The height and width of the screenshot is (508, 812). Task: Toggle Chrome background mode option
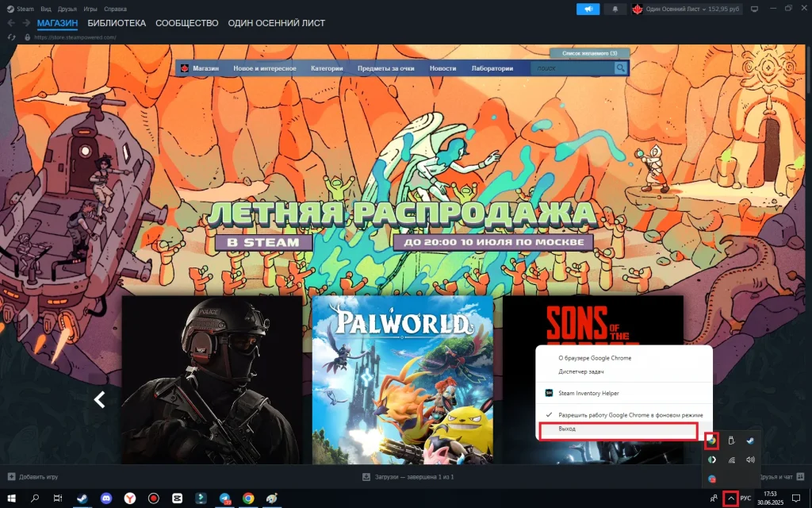(624, 415)
